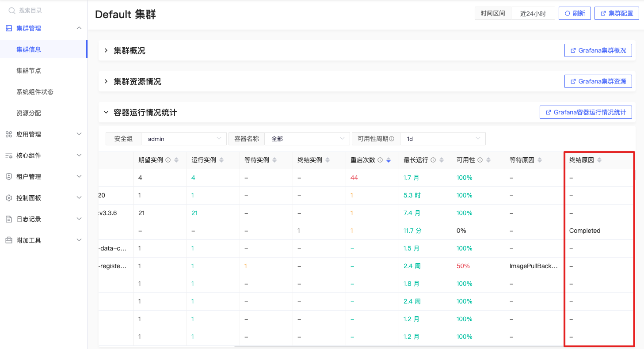Expand the 租户管理 menu chevron
Screen dimensions: 644x349
79,176
